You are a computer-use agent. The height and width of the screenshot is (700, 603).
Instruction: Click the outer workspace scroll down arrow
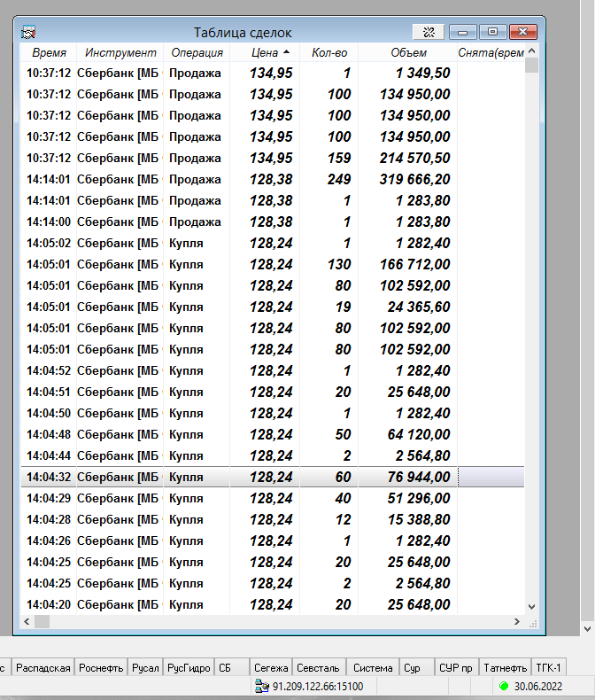(x=587, y=629)
